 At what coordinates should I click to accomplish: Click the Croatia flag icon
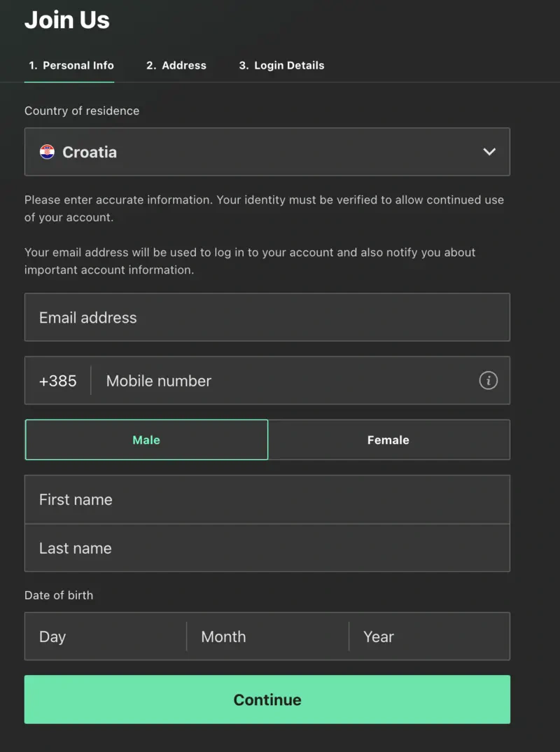[x=47, y=152]
